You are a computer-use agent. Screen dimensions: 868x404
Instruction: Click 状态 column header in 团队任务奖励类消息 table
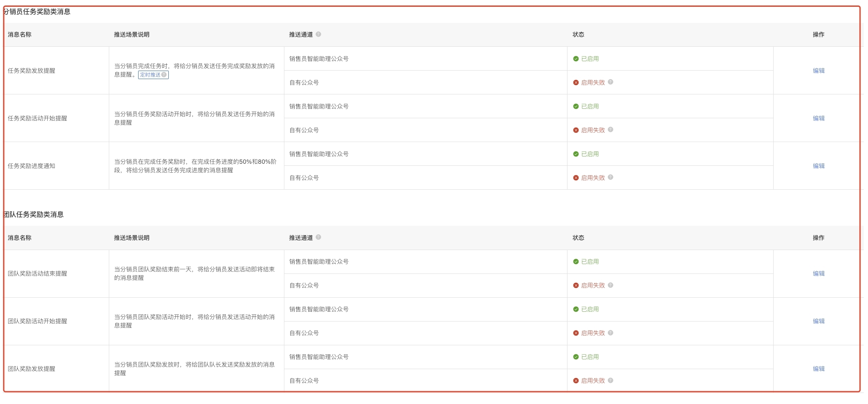click(x=578, y=238)
